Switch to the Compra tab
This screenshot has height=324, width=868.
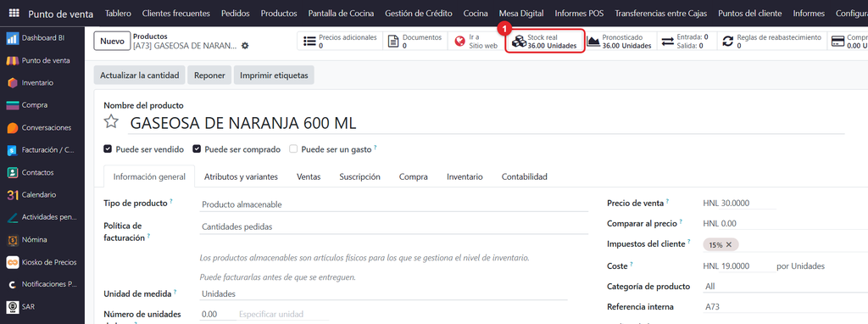click(x=414, y=176)
